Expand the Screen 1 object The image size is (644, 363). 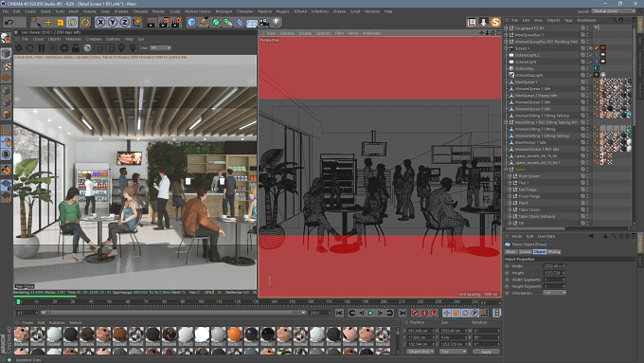point(506,48)
